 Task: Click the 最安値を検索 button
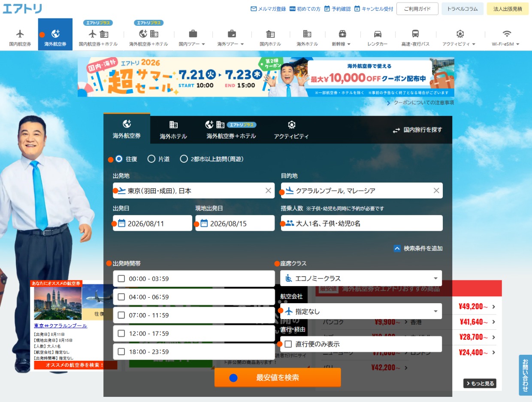pyautogui.click(x=278, y=378)
